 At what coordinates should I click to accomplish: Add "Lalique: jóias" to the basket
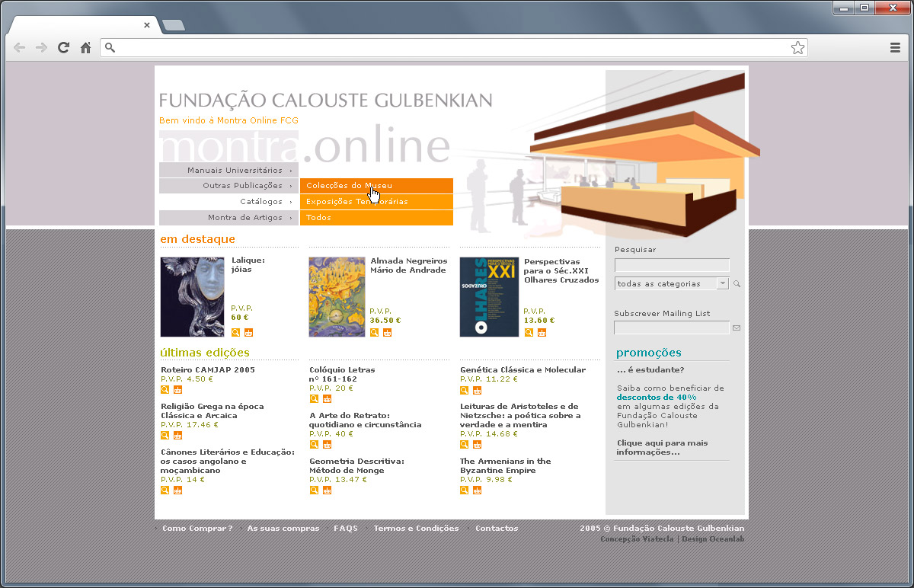tap(248, 333)
